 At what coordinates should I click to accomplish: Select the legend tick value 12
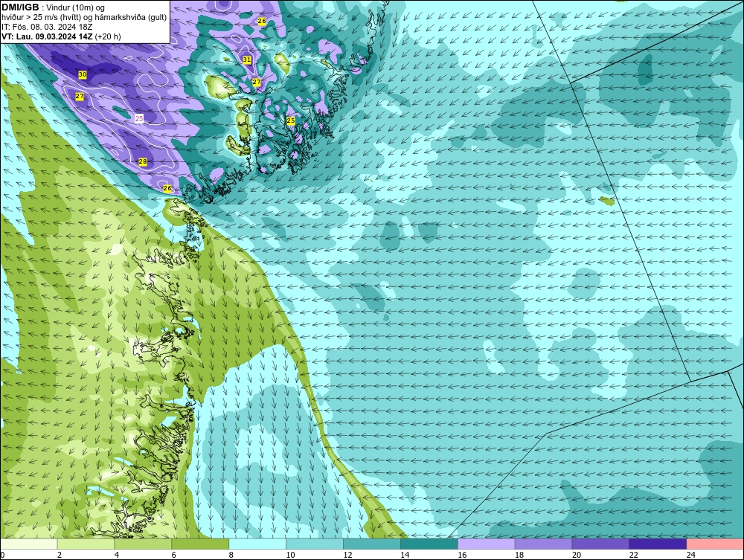[x=347, y=555]
